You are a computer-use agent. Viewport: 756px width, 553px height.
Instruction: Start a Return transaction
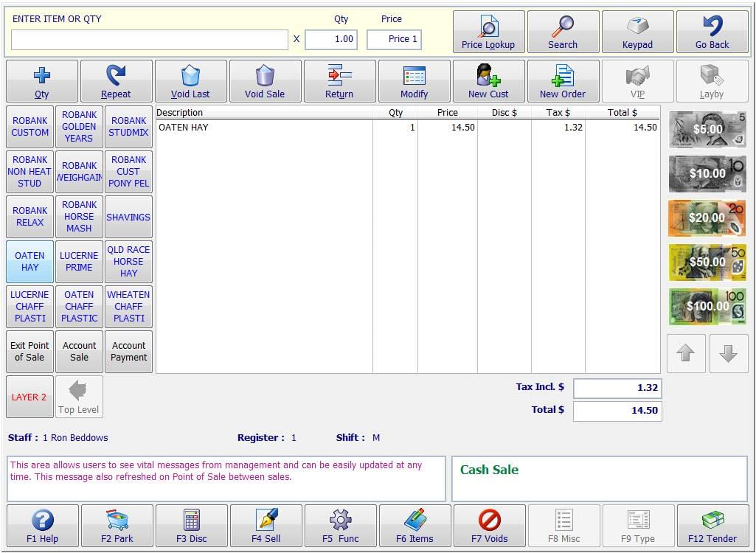pyautogui.click(x=339, y=80)
